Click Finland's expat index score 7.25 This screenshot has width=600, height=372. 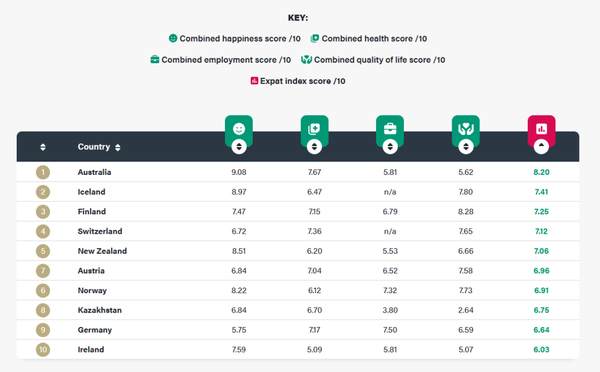(541, 212)
